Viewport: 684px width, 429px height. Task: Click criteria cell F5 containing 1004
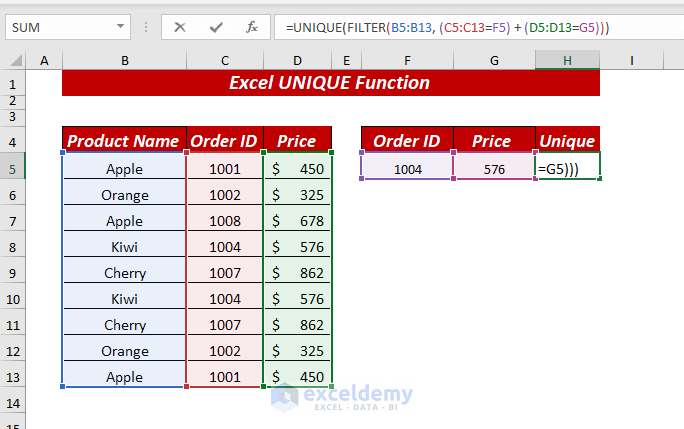tap(407, 166)
